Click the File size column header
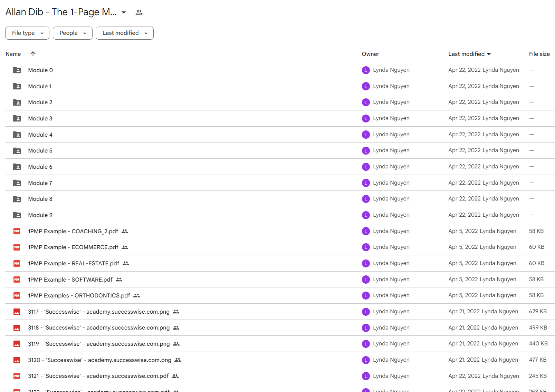555x392 pixels. click(x=539, y=54)
